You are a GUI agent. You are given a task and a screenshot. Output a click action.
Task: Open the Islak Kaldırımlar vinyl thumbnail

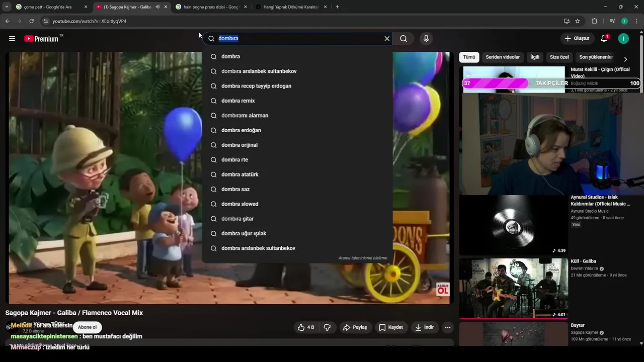click(x=514, y=225)
